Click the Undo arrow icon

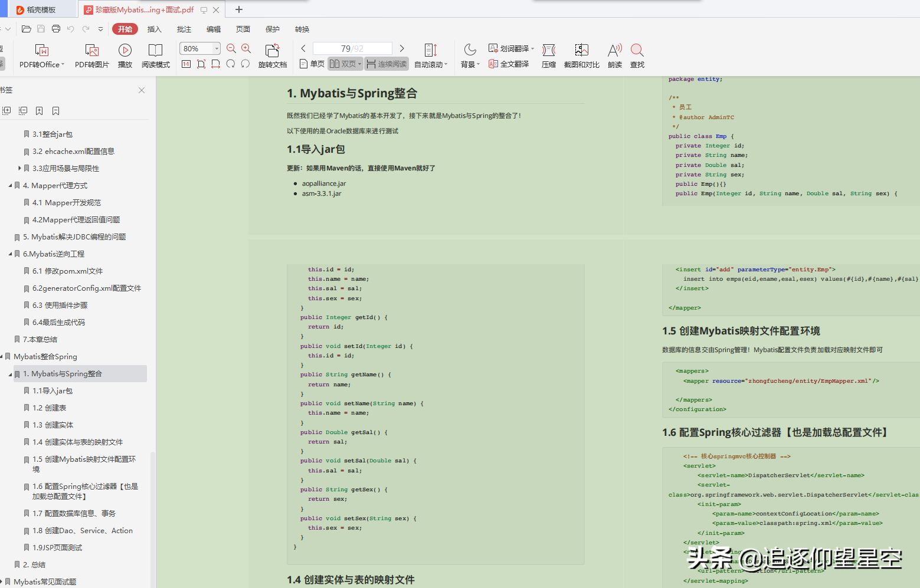(x=71, y=29)
